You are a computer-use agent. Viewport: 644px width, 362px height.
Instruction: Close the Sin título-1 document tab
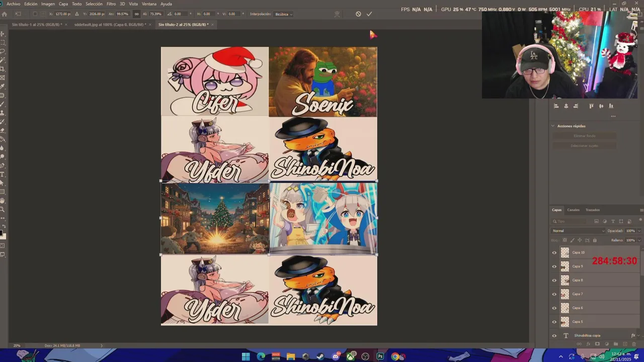(66, 24)
